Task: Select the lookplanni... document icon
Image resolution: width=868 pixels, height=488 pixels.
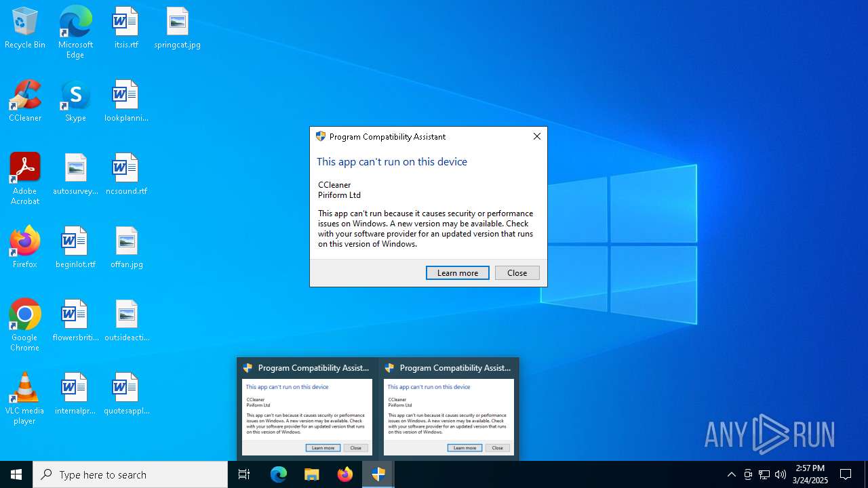Action: [x=126, y=101]
